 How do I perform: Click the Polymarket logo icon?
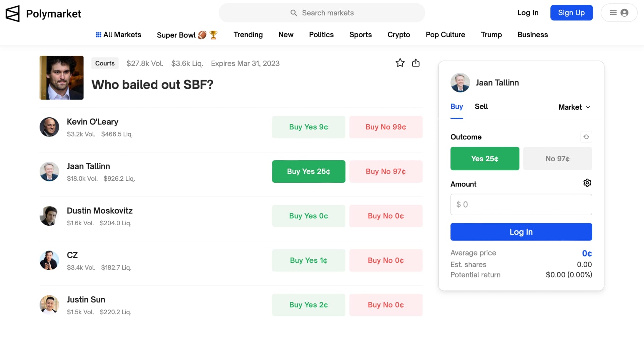click(x=13, y=14)
